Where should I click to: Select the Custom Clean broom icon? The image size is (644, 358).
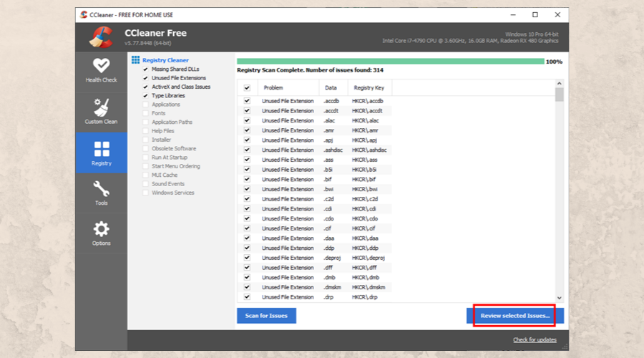pos(101,107)
